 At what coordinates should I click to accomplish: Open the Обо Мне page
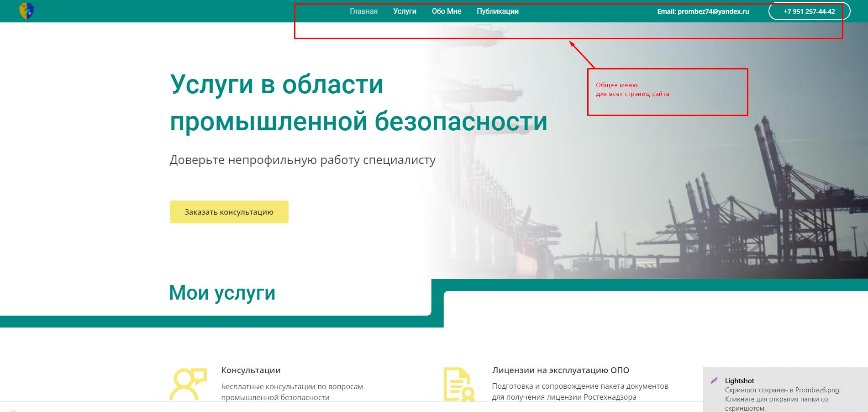pos(447,11)
